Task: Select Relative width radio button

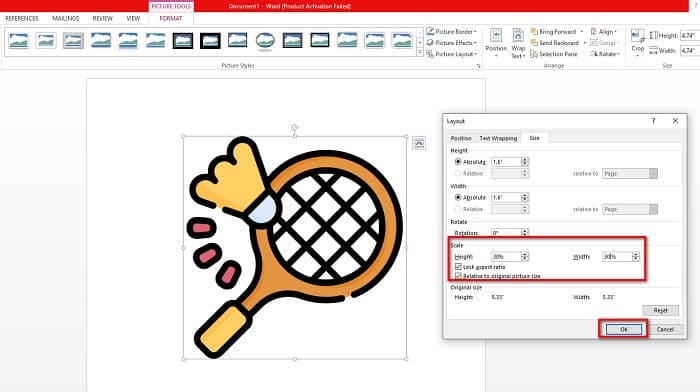Action: click(x=458, y=209)
